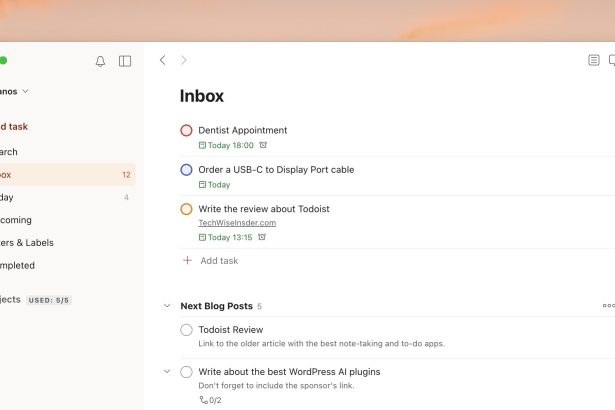615x410 pixels.
Task: Click the Inbox page heading
Action: coord(202,96)
